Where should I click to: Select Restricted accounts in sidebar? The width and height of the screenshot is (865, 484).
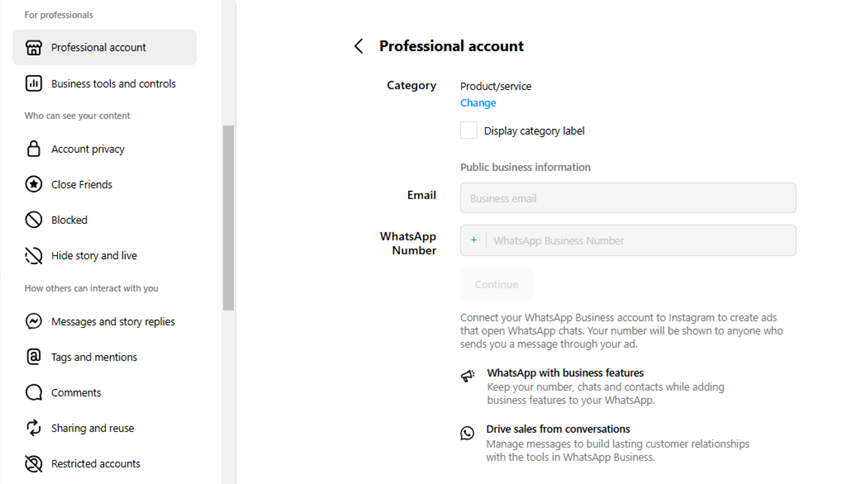click(x=104, y=464)
